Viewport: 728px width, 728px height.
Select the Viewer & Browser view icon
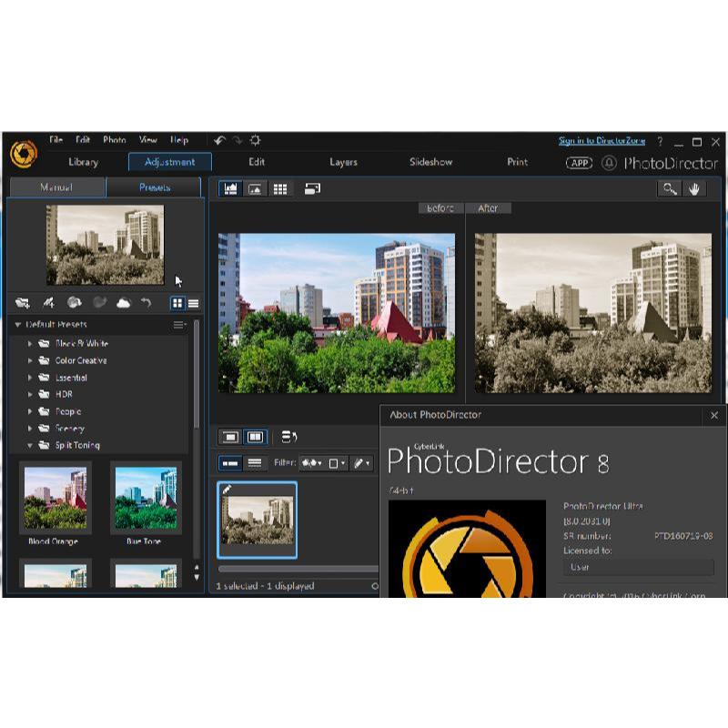point(230,189)
